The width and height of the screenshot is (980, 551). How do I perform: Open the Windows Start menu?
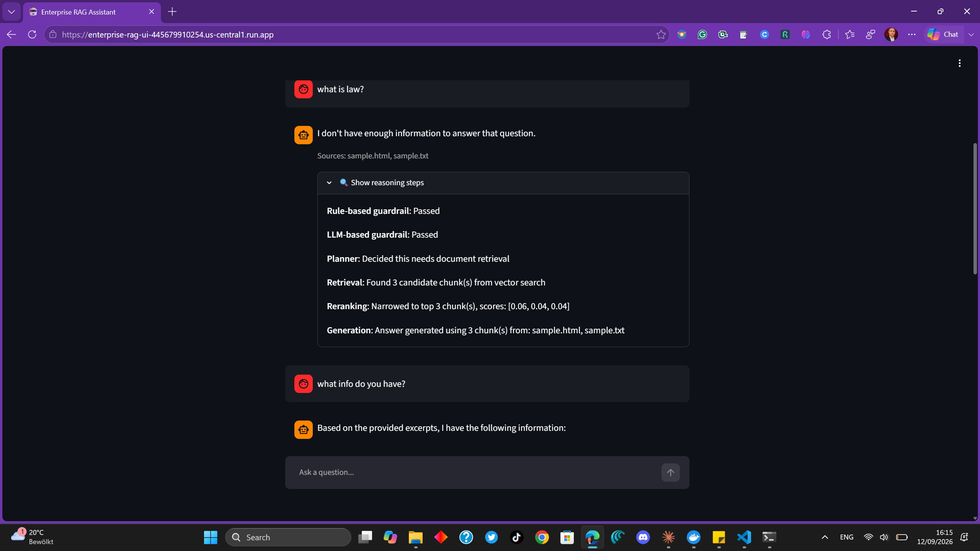tap(211, 537)
